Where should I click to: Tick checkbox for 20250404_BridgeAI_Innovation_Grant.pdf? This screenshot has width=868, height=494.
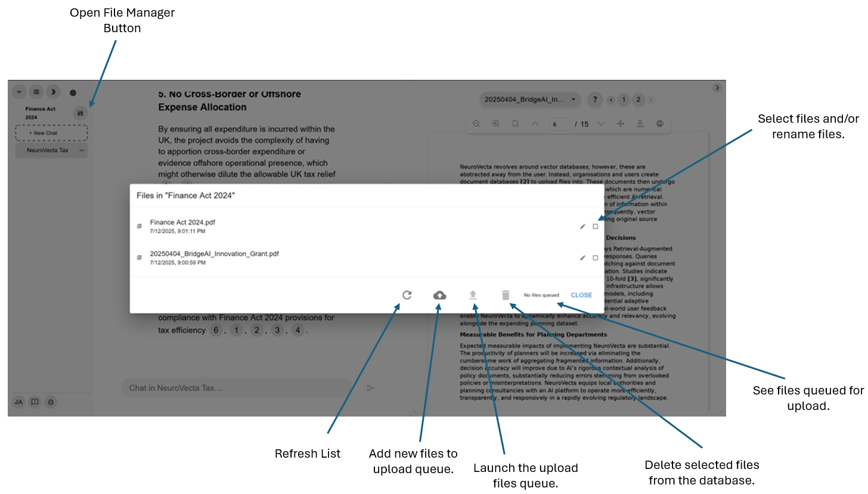tap(595, 258)
